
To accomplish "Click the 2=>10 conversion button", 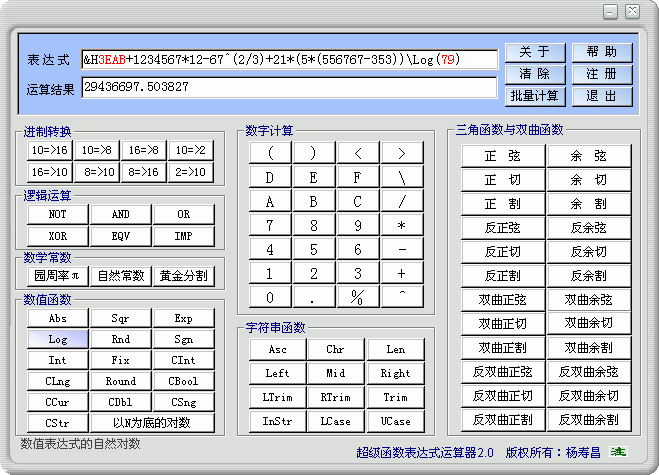I will pyautogui.click(x=191, y=172).
